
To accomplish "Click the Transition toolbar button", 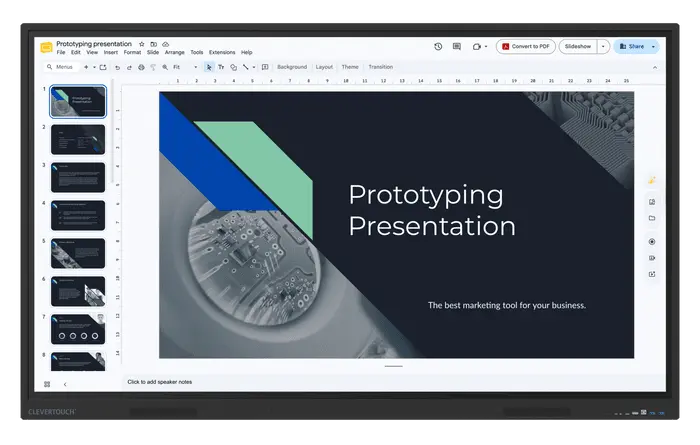I will [380, 67].
